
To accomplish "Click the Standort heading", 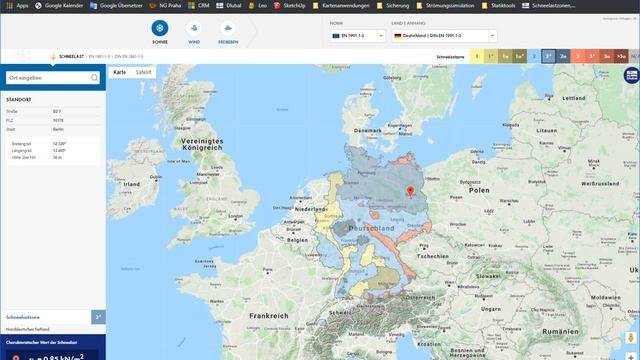I will tap(18, 100).
